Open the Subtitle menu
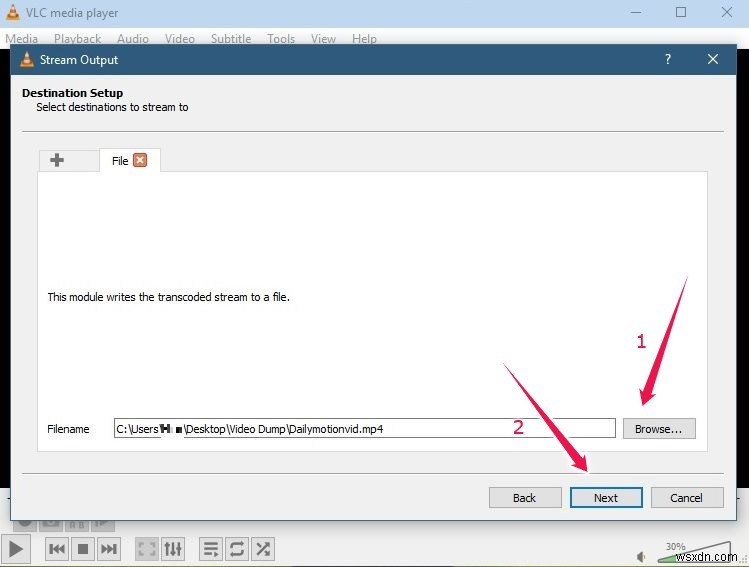This screenshot has width=749, height=567. (x=231, y=39)
